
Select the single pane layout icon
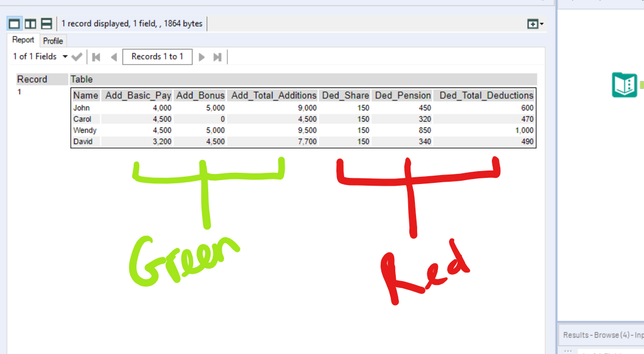tap(14, 23)
